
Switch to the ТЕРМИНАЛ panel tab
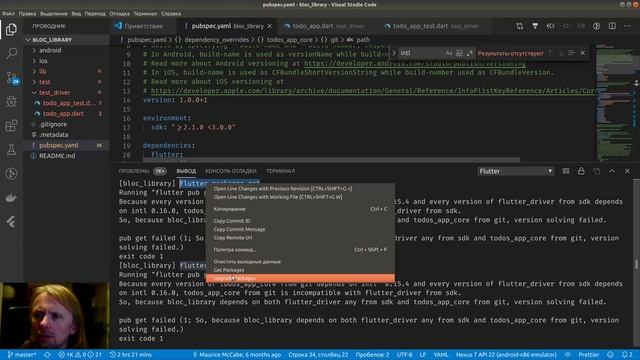(x=280, y=171)
